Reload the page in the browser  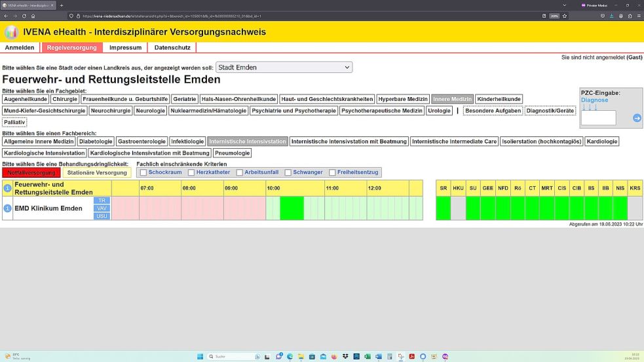point(24,16)
